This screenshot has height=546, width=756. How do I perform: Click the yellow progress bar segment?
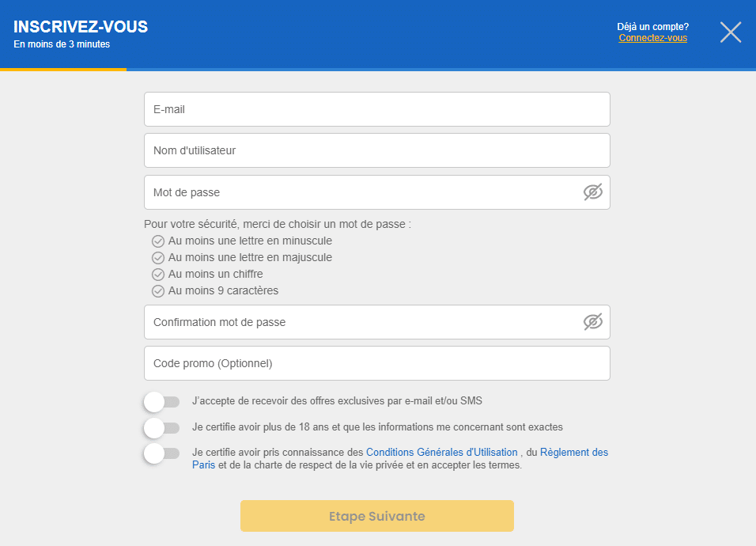pos(63,70)
